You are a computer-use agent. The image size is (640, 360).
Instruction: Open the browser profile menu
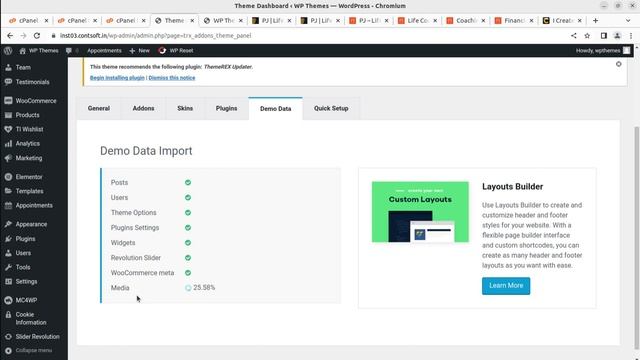pyautogui.click(x=617, y=36)
